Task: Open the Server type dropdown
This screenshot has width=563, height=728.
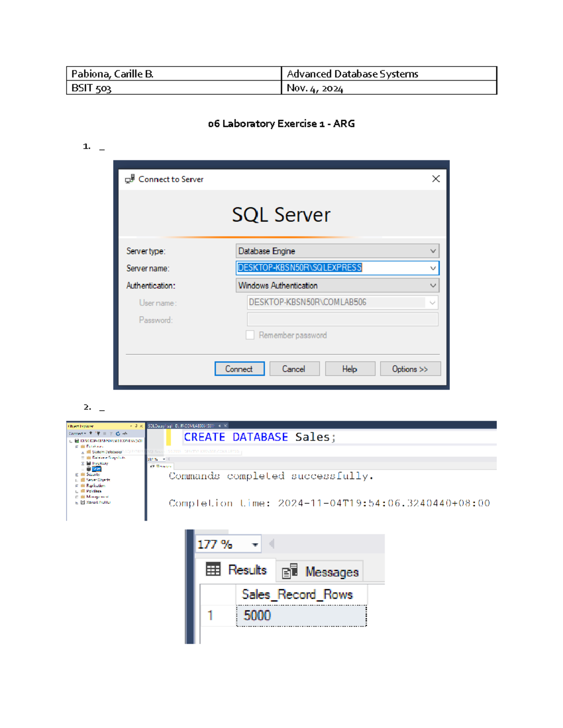Action: tap(433, 251)
